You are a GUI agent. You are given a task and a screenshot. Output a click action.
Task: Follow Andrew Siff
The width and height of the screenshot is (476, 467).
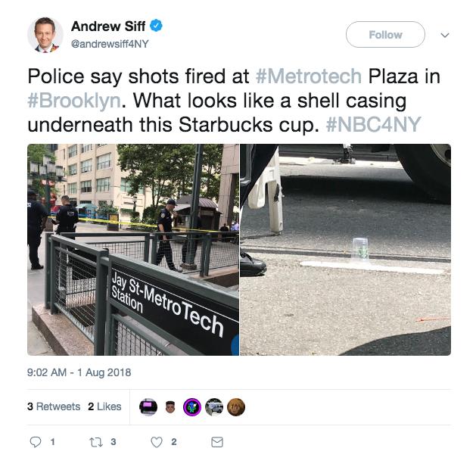coord(385,35)
